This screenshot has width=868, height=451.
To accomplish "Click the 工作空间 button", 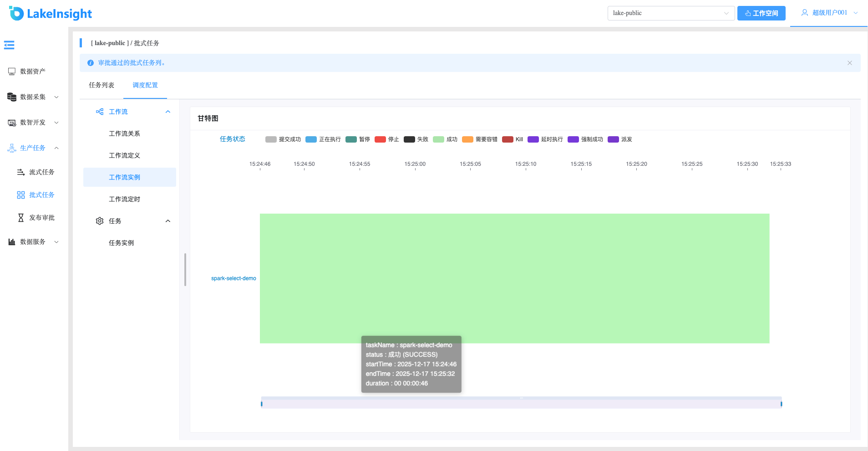I will coord(761,13).
